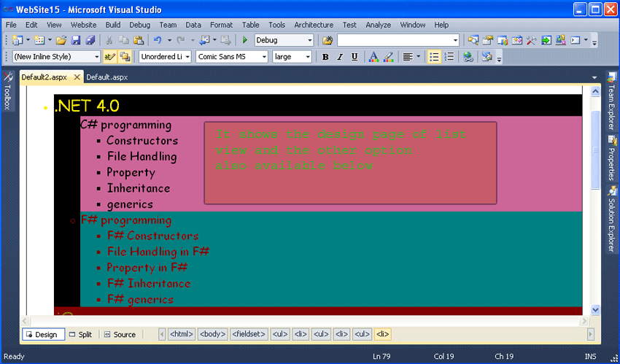Click the 'File Handling in F#' list item
This screenshot has width=620, height=364.
click(158, 252)
